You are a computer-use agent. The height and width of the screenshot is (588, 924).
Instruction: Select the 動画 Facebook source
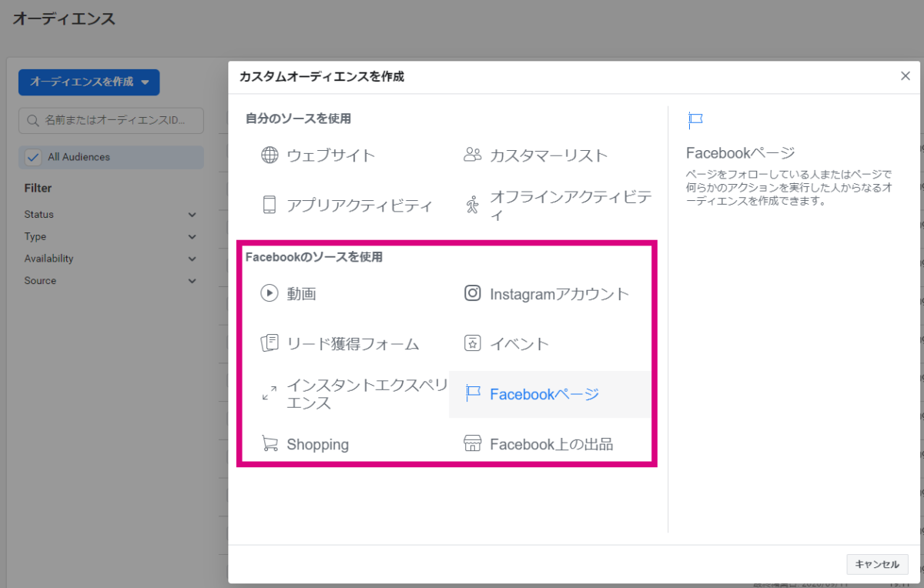coord(301,294)
